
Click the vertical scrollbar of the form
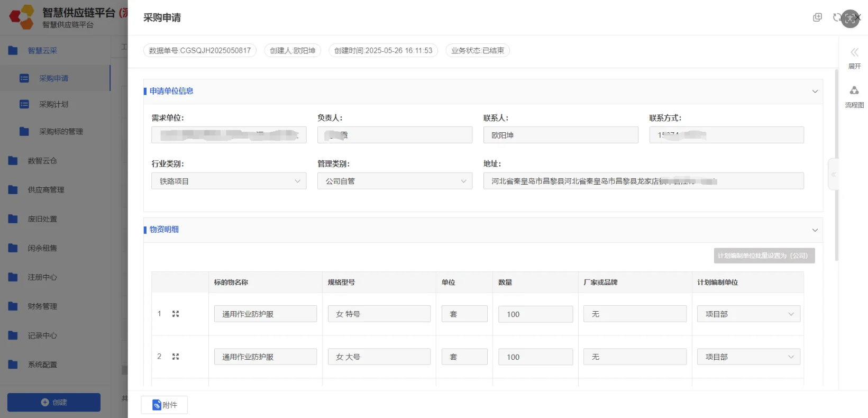click(836, 165)
